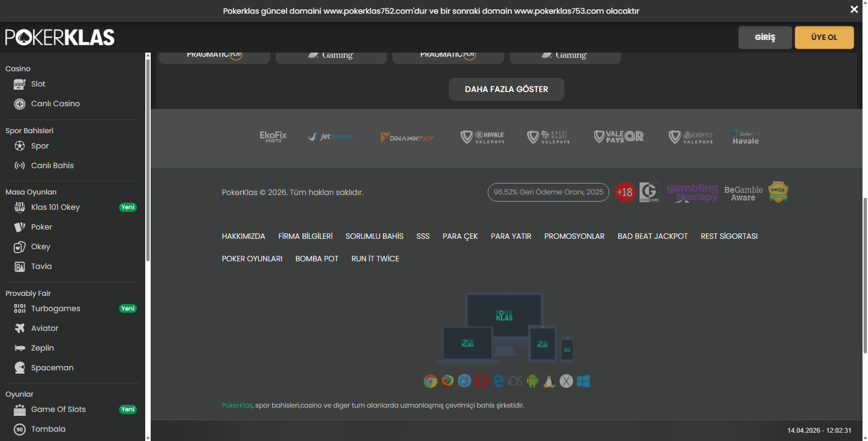Viewport: 868px width, 441px height.
Task: Click the Spaceman astronaut icon
Action: pyautogui.click(x=20, y=368)
